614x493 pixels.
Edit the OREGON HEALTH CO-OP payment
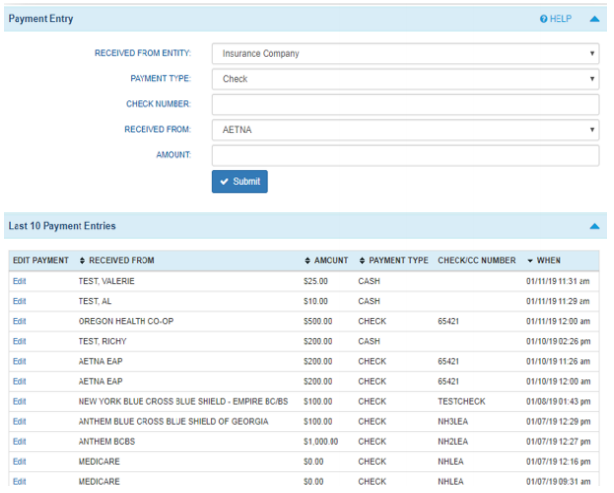click(20, 322)
